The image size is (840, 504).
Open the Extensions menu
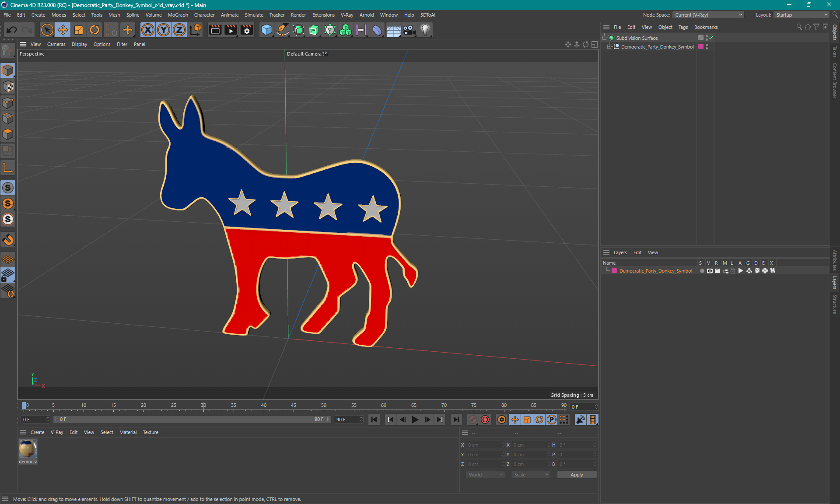point(323,15)
